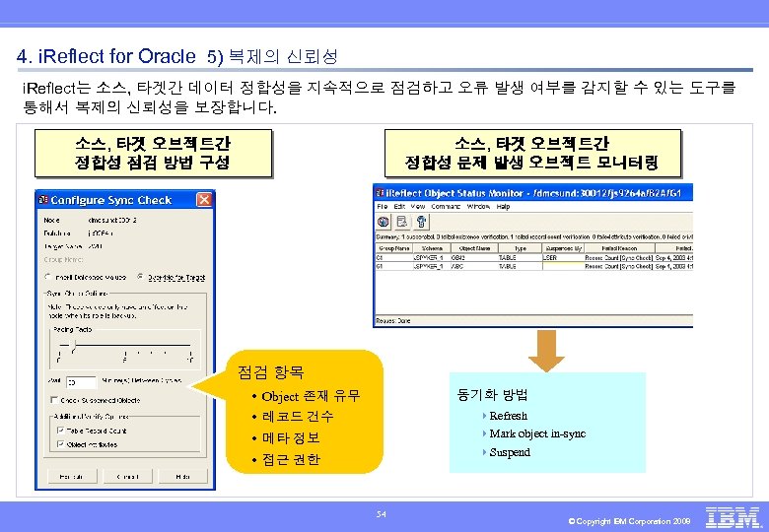Click the USER cell in Suspended By column
The width and height of the screenshot is (769, 532).
564,257
